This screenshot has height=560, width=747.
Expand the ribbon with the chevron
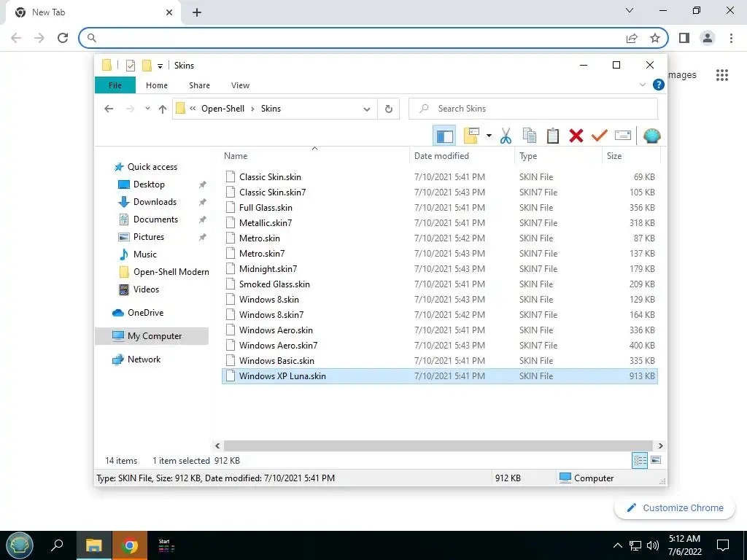pyautogui.click(x=642, y=85)
